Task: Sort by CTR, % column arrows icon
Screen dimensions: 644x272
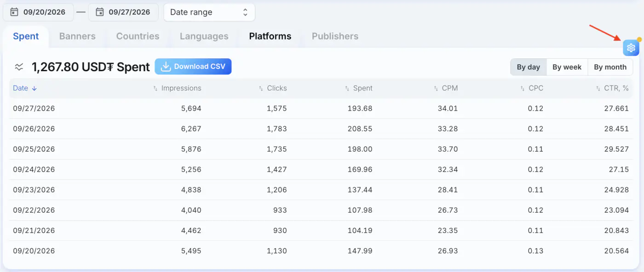Action: pyautogui.click(x=598, y=88)
